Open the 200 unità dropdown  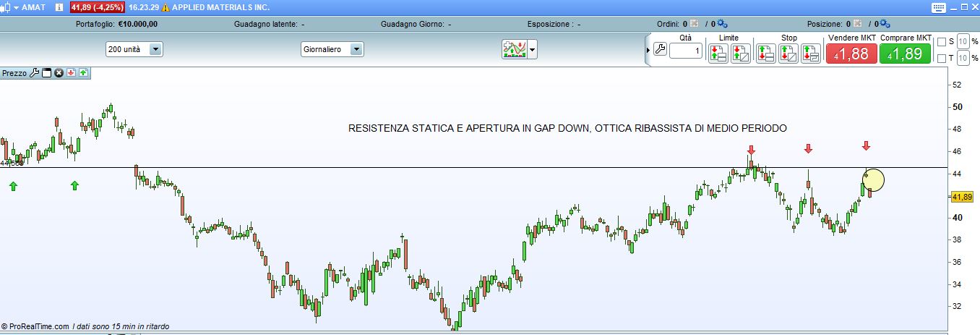point(155,49)
